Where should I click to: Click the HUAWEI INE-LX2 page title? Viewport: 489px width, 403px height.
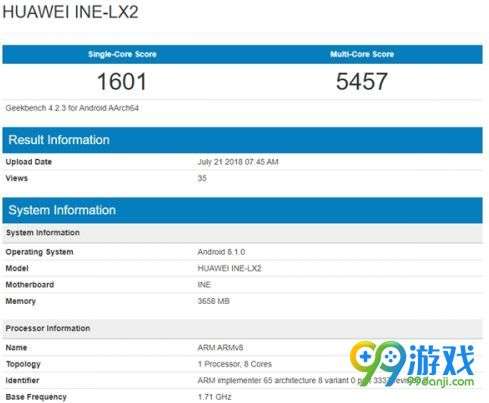coord(70,12)
